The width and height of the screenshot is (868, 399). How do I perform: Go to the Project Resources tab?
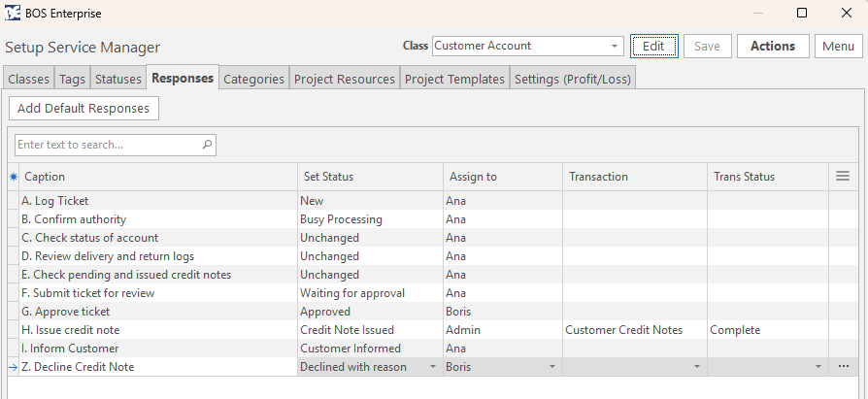pos(345,80)
